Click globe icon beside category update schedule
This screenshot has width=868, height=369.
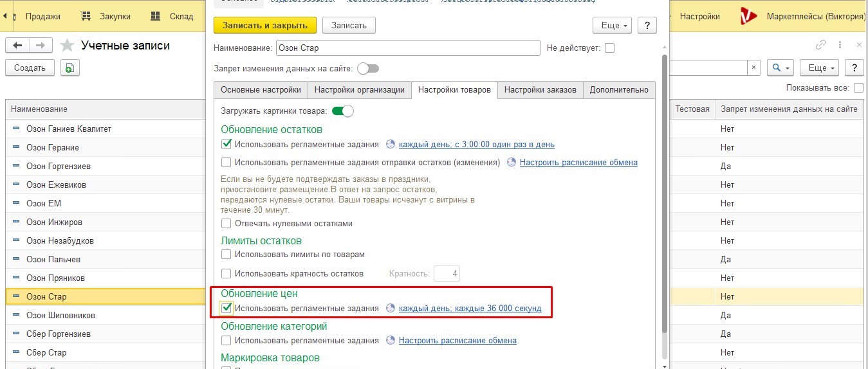(390, 341)
